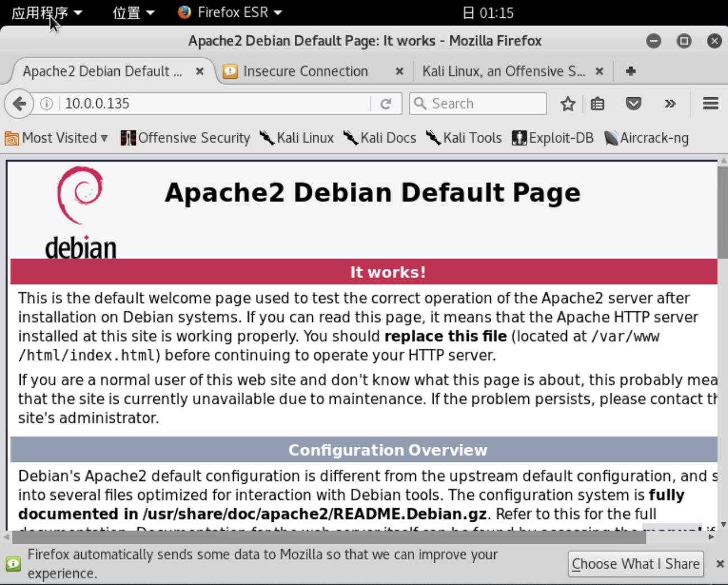
Task: Open the Kali Docs bookmark
Action: click(x=380, y=138)
